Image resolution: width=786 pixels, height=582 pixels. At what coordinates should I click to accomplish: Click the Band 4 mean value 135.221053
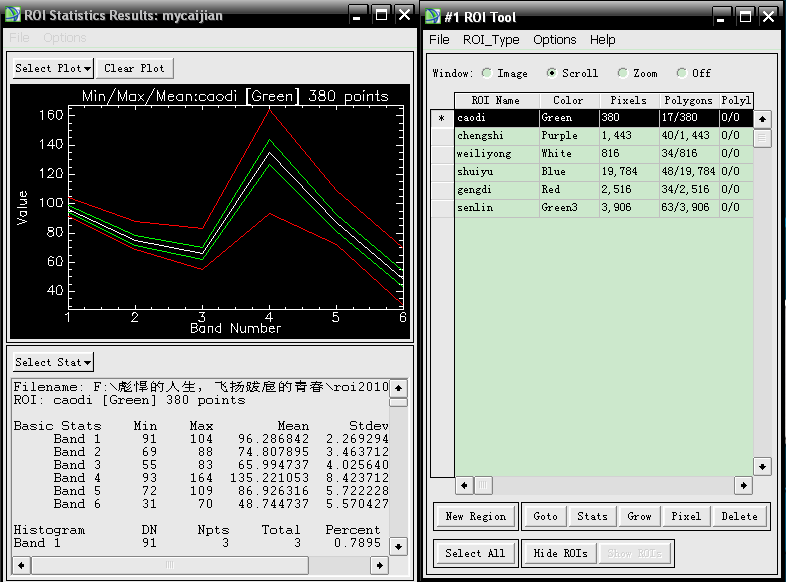click(x=269, y=478)
